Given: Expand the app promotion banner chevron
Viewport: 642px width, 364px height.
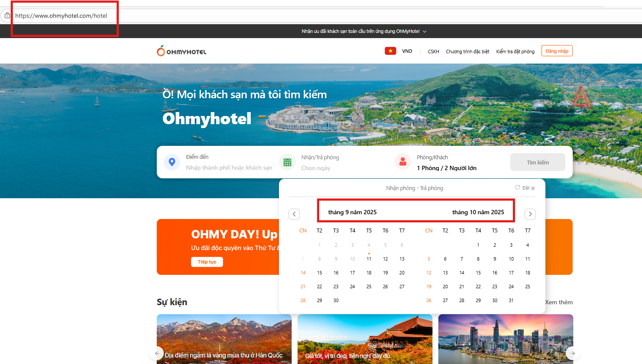Looking at the screenshot, I should tap(425, 32).
